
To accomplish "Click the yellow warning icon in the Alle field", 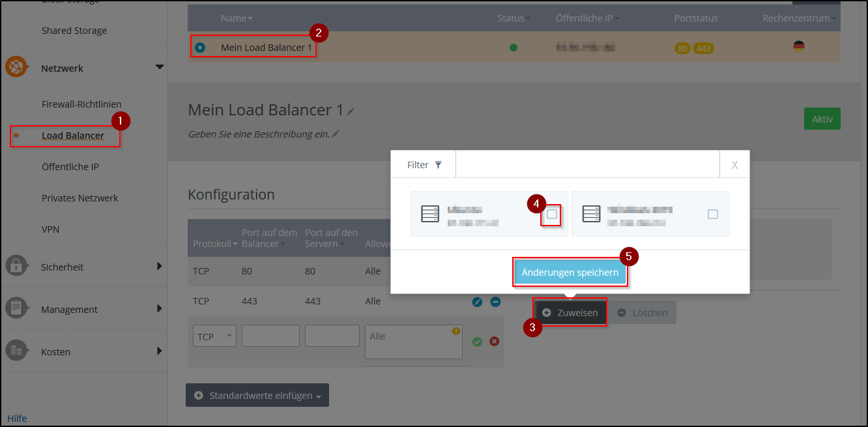I will tap(456, 331).
